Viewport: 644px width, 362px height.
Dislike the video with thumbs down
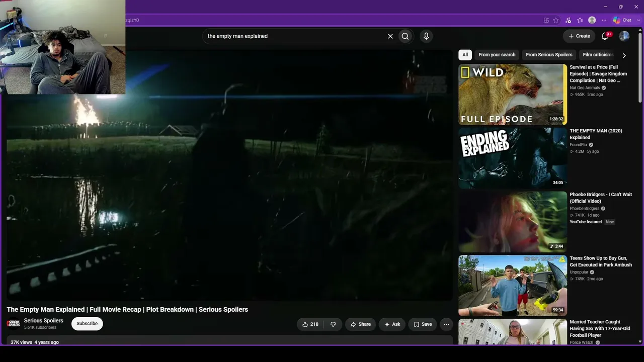point(333,324)
